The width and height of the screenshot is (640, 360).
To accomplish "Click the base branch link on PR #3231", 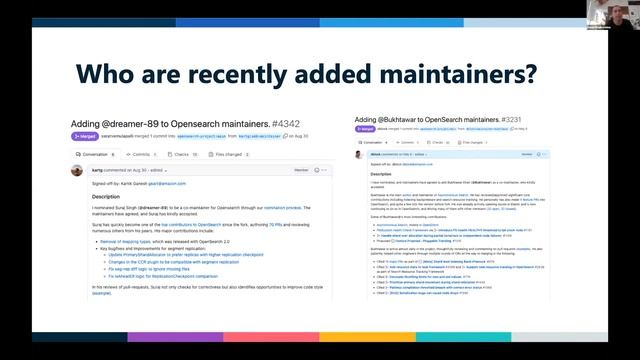I will click(x=439, y=129).
